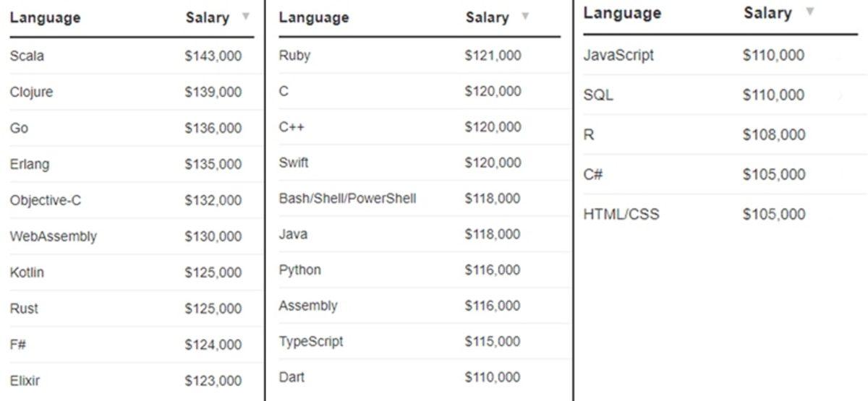Click the $136,000 salary value

click(213, 129)
